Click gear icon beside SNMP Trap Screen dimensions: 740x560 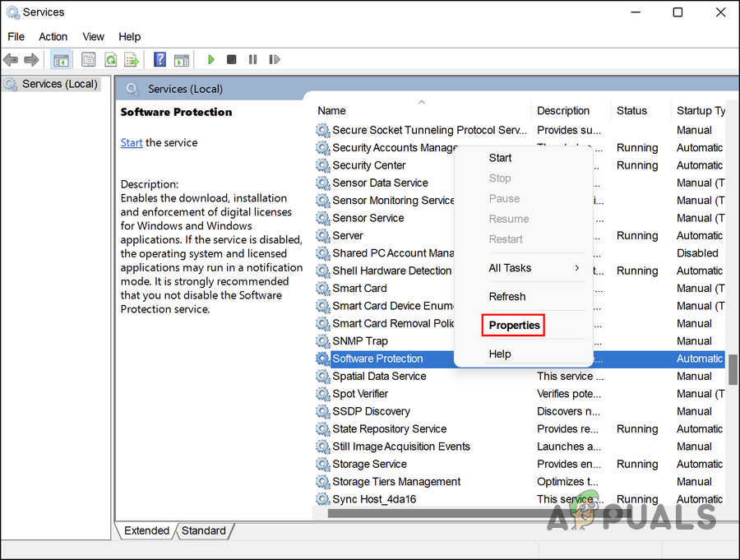pos(323,341)
